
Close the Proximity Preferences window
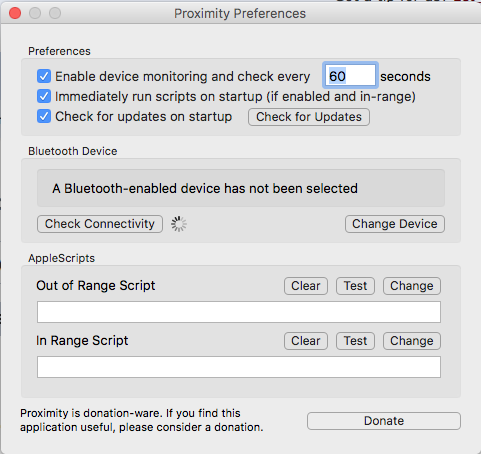(x=15, y=13)
